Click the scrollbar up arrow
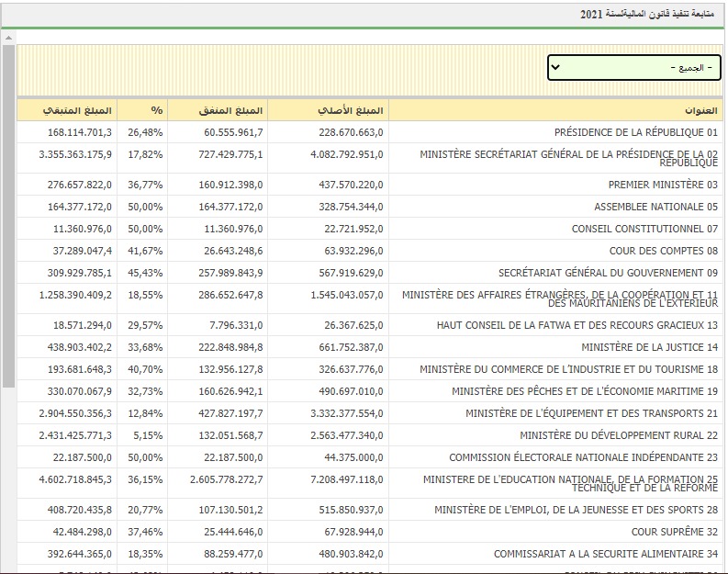728x574 pixels. click(x=8, y=38)
